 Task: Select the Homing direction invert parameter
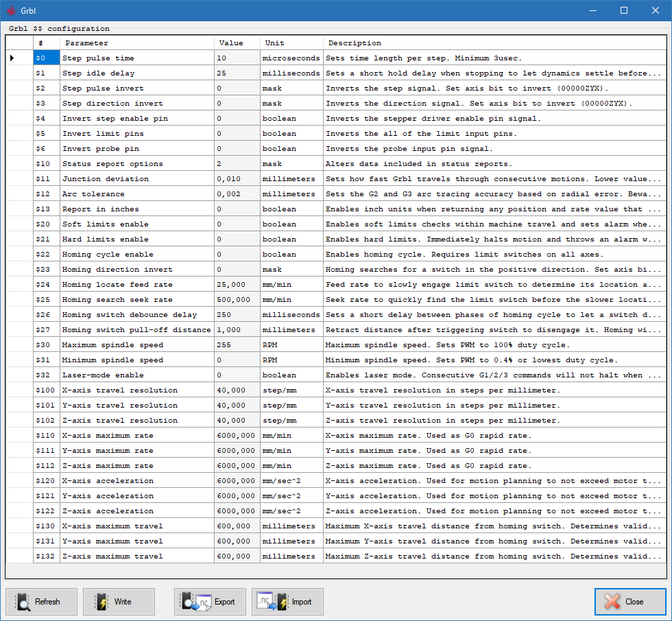137,269
